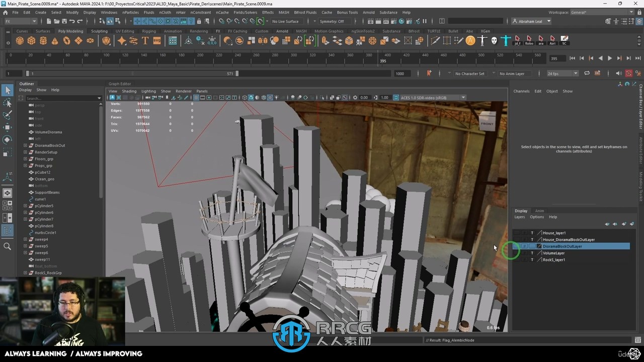The width and height of the screenshot is (644, 362).
Task: Click the save scene icon
Action: click(x=63, y=21)
